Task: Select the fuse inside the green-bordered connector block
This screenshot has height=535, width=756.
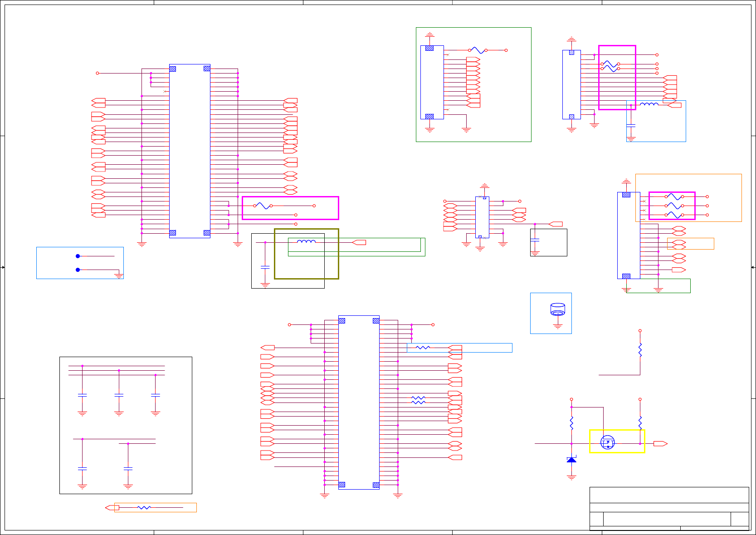Action: pos(478,50)
